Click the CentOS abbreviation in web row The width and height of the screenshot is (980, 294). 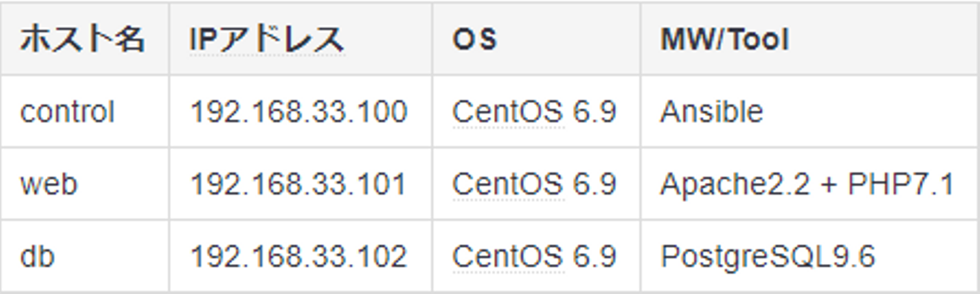pyautogui.click(x=508, y=184)
